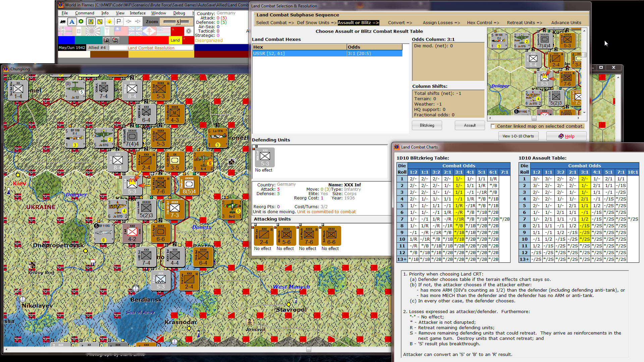Click the round target button beside the flags
The height and width of the screenshot is (362, 644).
click(189, 31)
